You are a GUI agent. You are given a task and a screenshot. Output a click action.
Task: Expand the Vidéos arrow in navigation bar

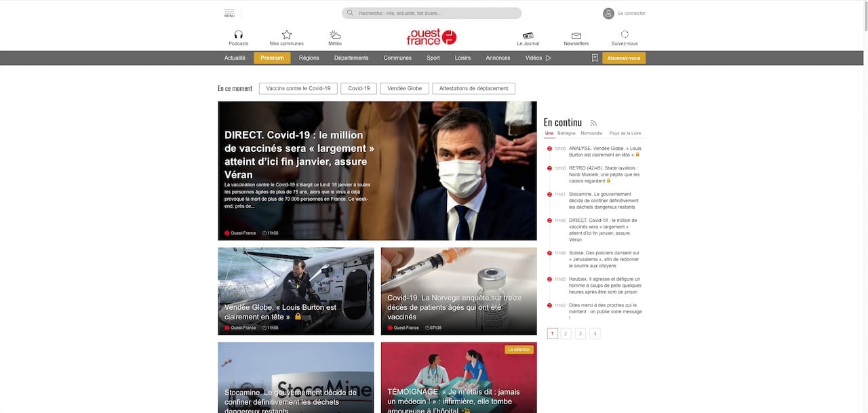tap(549, 58)
